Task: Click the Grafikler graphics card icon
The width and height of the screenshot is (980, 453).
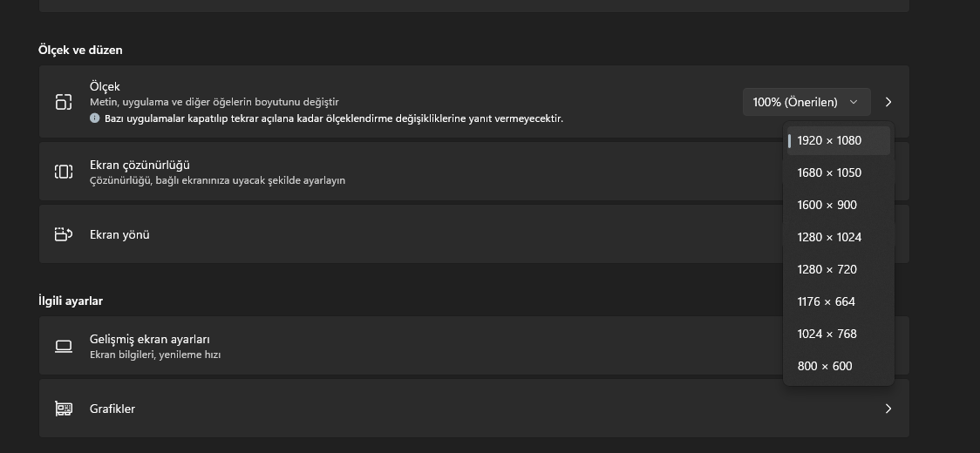Action: pos(64,409)
